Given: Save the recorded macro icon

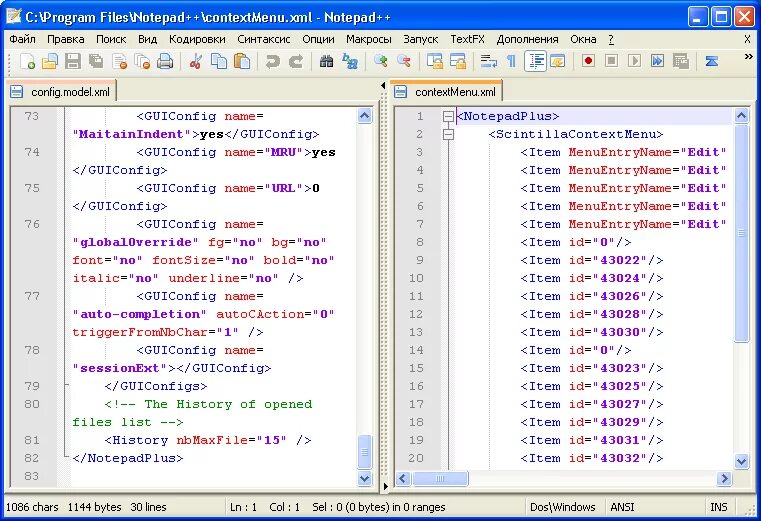Looking at the screenshot, I should (681, 61).
